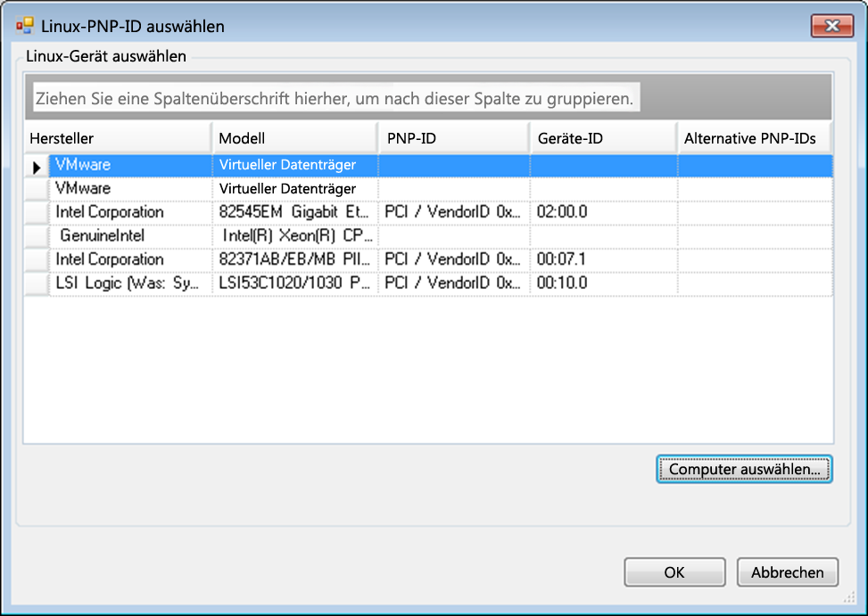Click the Computer auswählen... button
The height and width of the screenshot is (616, 868).
point(744,469)
